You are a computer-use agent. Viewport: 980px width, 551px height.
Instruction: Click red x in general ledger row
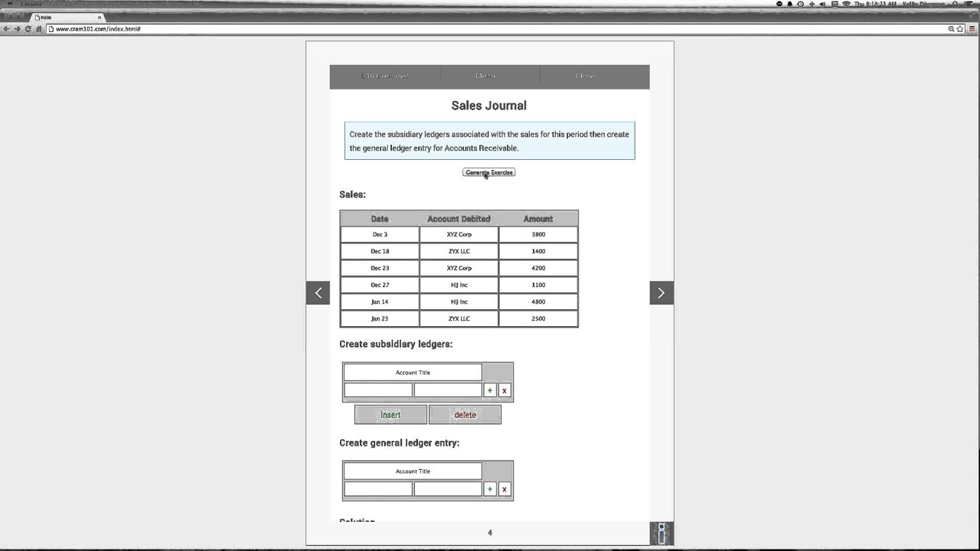[x=505, y=489]
